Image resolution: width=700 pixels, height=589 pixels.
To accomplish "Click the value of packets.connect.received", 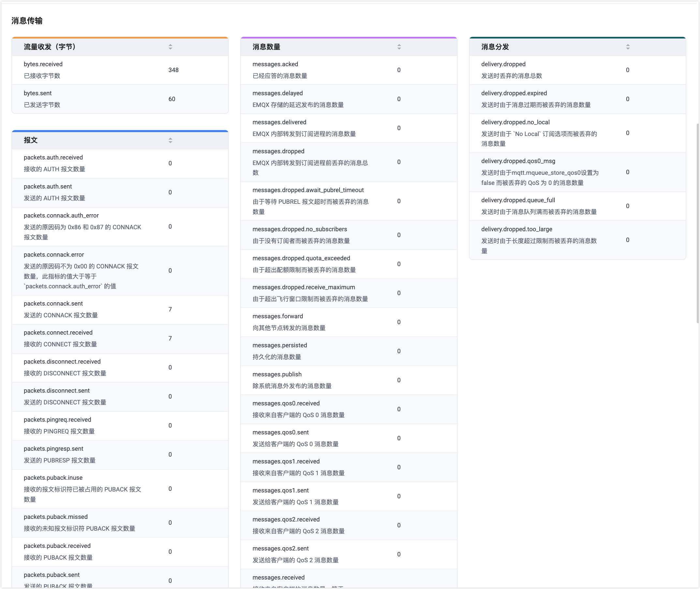I will [170, 338].
